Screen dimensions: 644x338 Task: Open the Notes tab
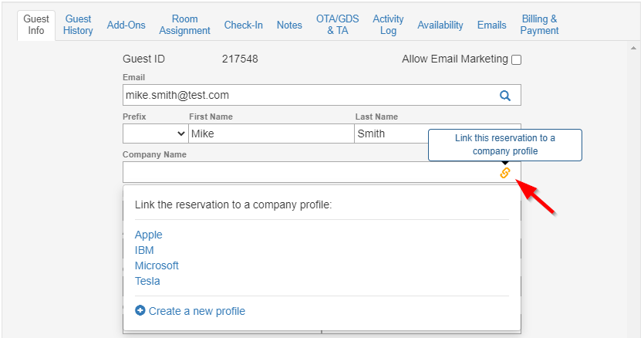pyautogui.click(x=289, y=25)
